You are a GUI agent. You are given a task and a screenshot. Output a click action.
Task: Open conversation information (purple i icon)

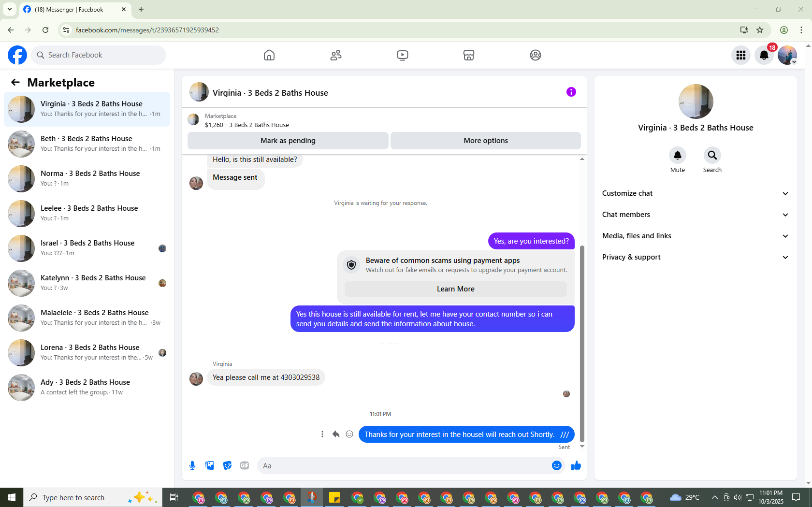[x=571, y=92]
